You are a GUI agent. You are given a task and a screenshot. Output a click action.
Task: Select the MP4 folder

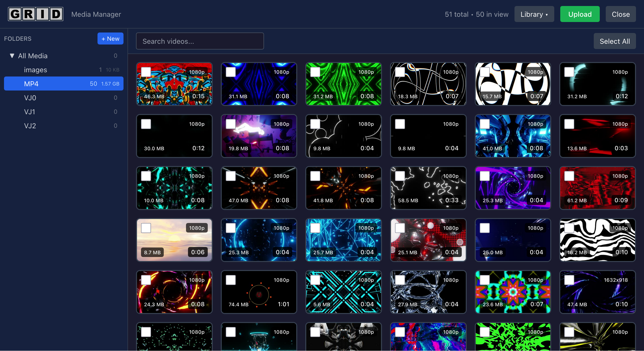pos(31,83)
